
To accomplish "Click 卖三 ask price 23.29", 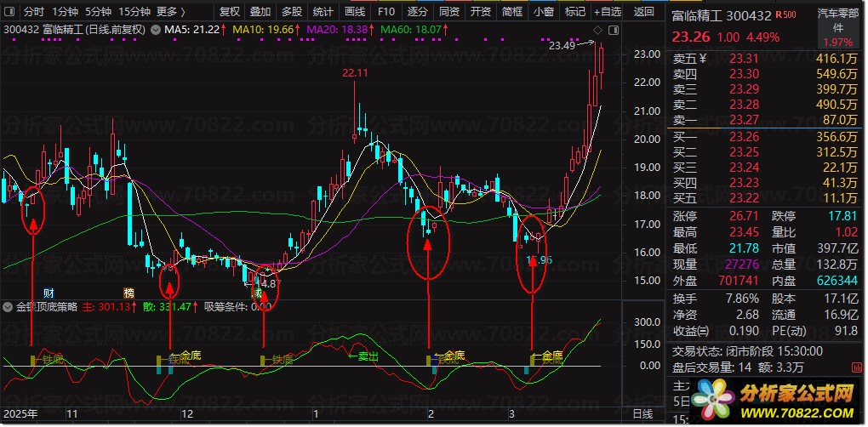I will [744, 89].
